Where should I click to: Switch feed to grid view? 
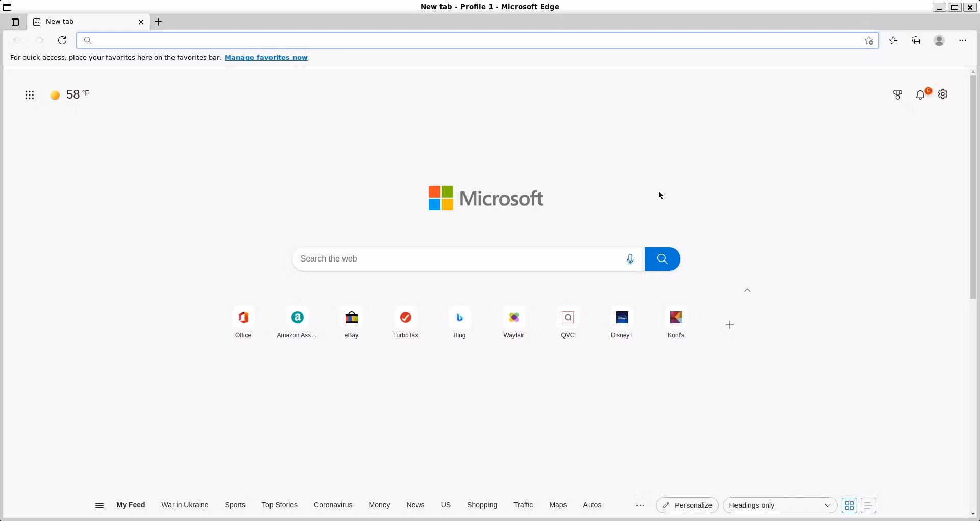pos(850,505)
